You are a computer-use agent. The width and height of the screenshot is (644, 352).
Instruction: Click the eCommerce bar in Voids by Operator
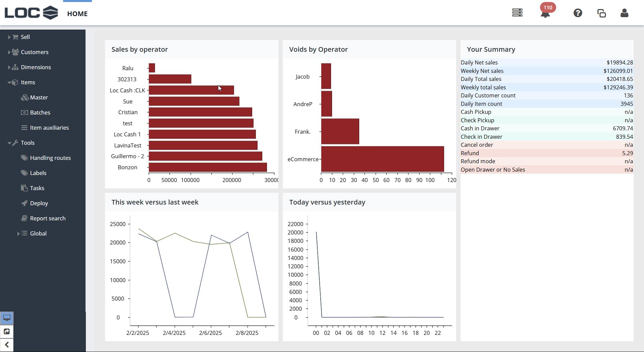tap(382, 159)
